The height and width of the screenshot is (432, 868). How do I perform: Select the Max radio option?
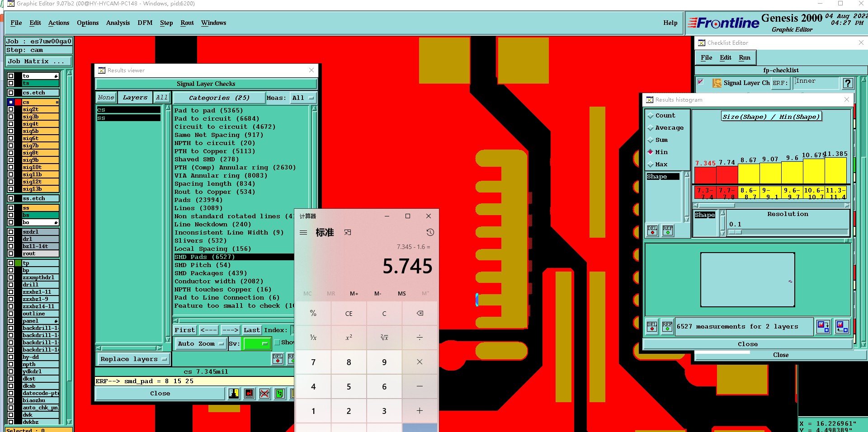point(651,164)
